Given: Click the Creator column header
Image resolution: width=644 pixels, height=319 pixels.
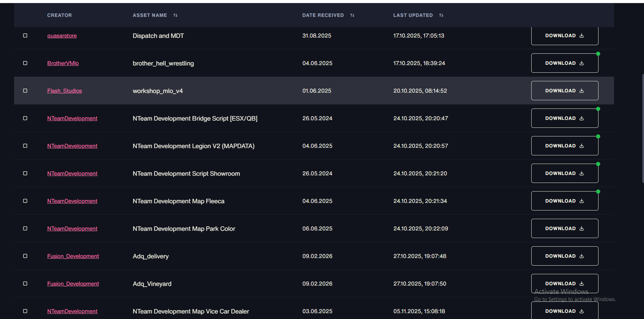Looking at the screenshot, I should click(60, 15).
